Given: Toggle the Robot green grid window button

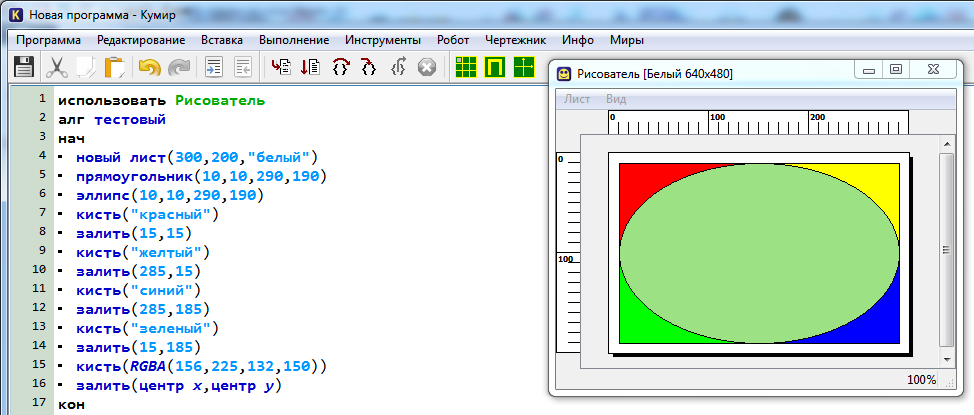Looking at the screenshot, I should 465,68.
